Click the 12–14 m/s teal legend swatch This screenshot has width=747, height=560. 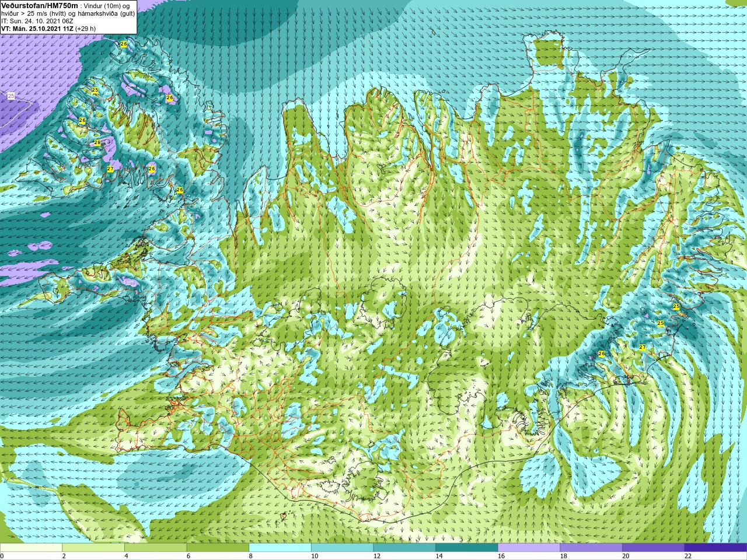[x=404, y=548]
